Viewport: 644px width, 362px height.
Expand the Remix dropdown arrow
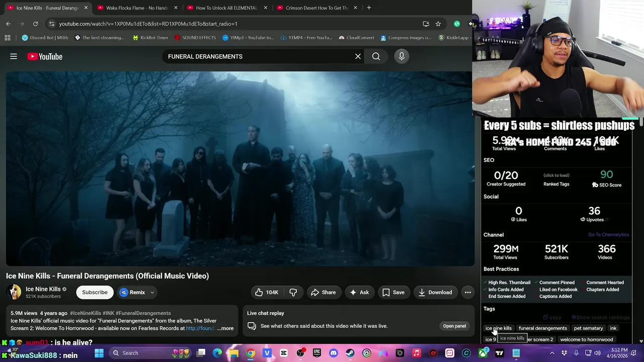click(152, 292)
